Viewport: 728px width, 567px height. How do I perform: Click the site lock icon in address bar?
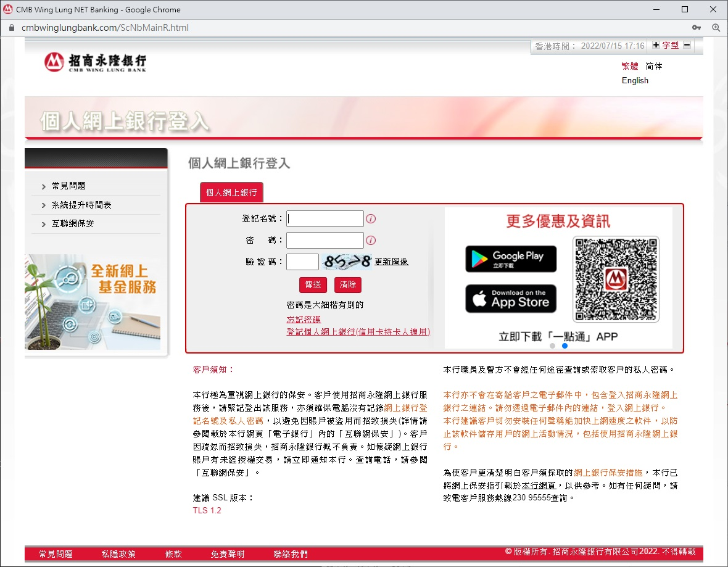(x=12, y=27)
